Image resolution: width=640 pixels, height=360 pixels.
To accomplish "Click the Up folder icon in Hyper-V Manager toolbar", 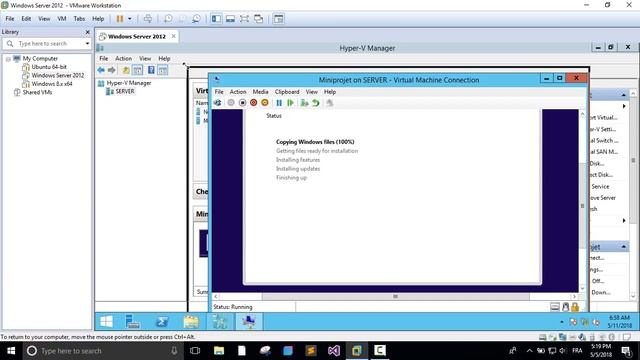I will (126, 70).
